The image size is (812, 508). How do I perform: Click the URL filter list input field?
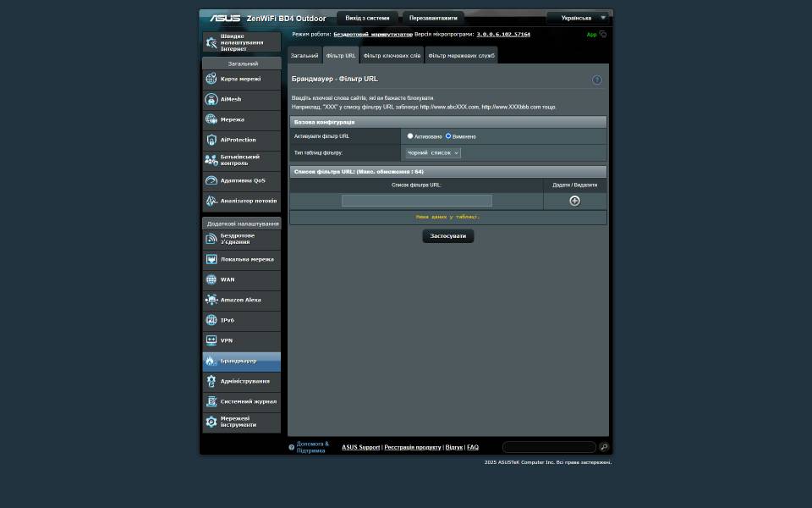click(416, 201)
